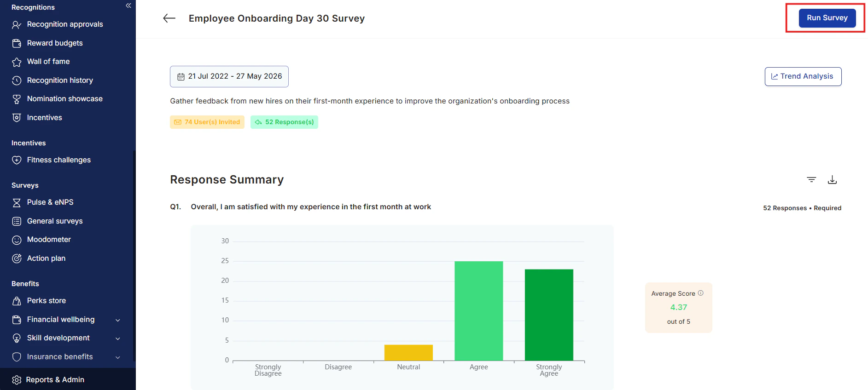Screen dimensions: 868x390
Task: Click the Financial wellbeing wallet icon
Action: [17, 320]
